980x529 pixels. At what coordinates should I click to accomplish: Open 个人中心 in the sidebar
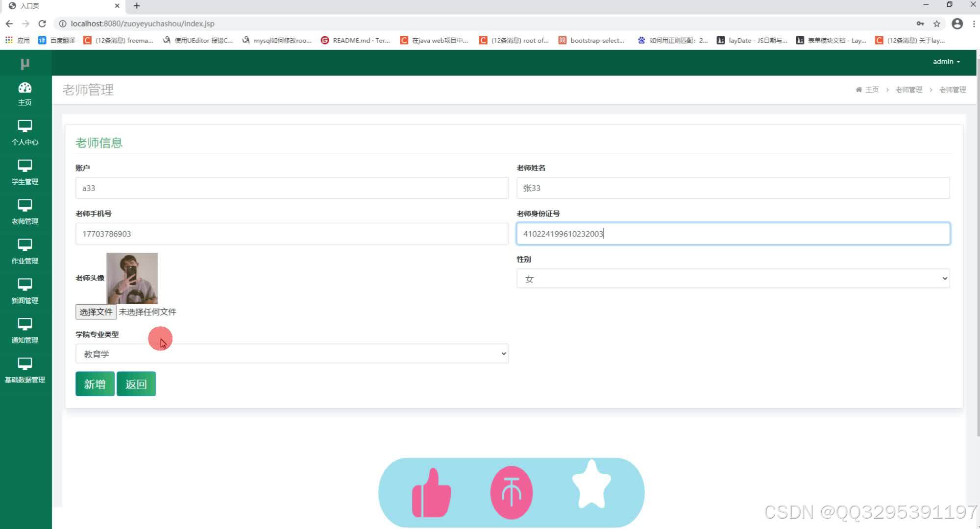pyautogui.click(x=25, y=133)
